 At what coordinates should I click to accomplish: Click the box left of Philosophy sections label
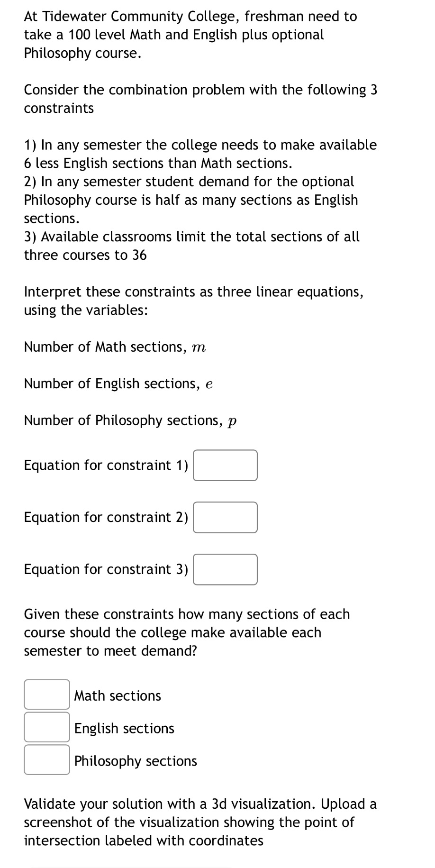coord(46,760)
